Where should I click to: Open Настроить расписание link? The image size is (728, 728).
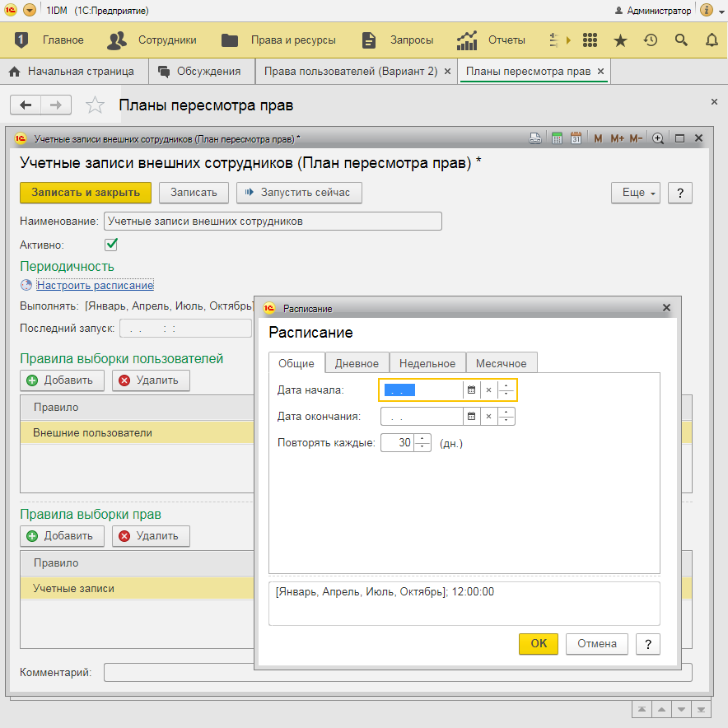pyautogui.click(x=95, y=285)
